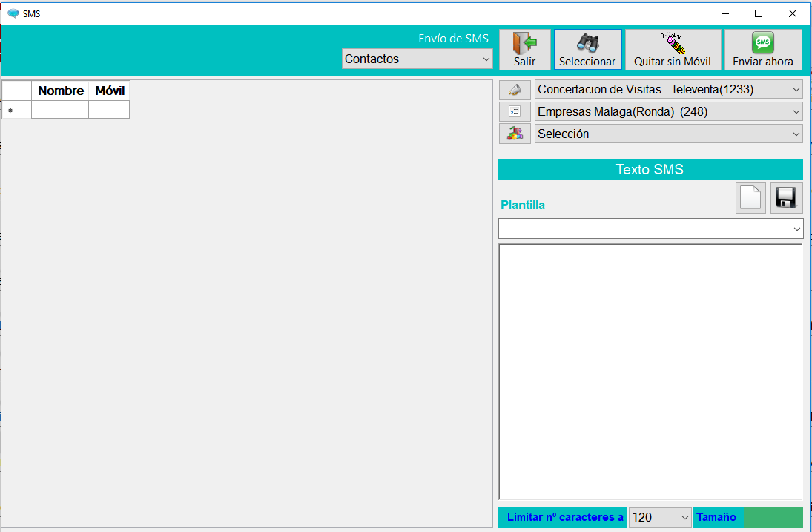
Task: Save the template with floppy disk icon
Action: click(x=786, y=197)
